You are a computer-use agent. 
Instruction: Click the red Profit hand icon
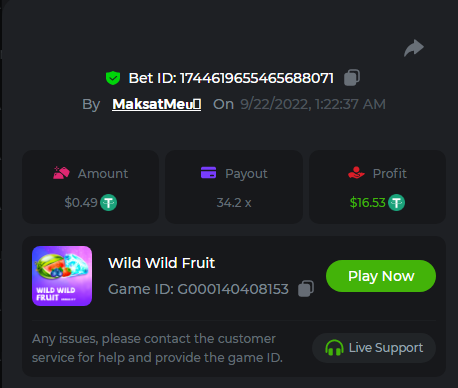[x=356, y=173]
